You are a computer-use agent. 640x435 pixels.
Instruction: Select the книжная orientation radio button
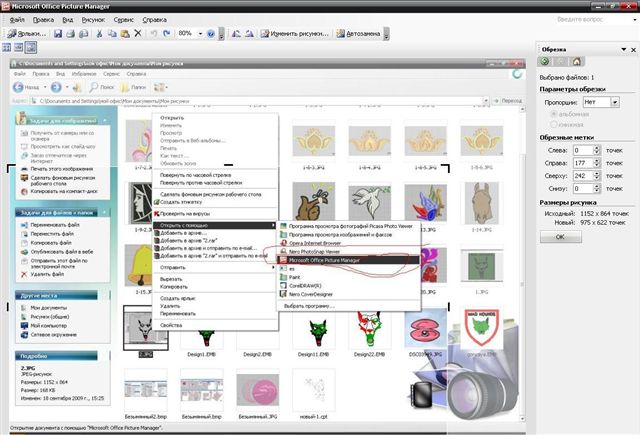[553, 124]
